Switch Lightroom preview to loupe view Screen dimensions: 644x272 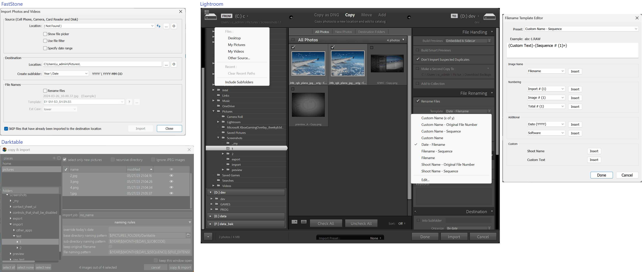[304, 222]
